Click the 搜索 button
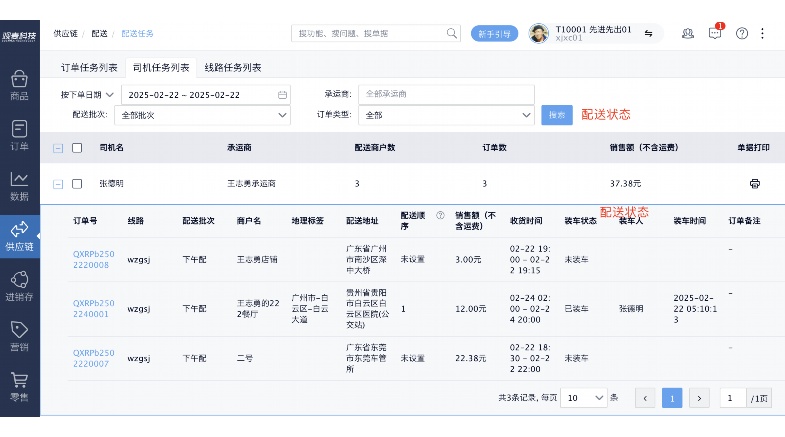This screenshot has width=785, height=437. click(x=557, y=115)
